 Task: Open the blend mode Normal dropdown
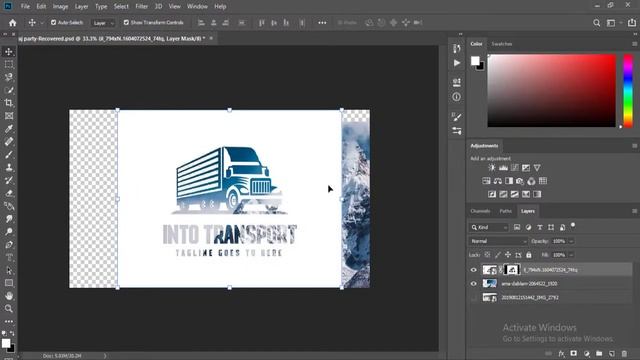tap(498, 241)
